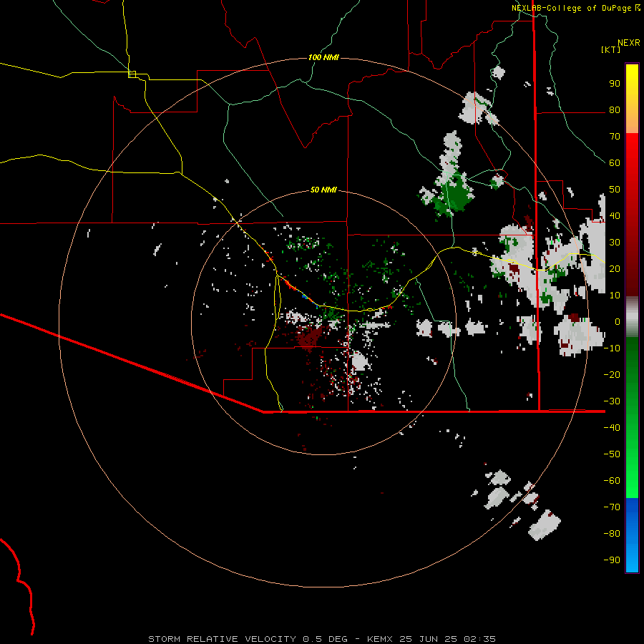Click the -30 value on velocity scale
This screenshot has width=644, height=644.
click(x=612, y=401)
